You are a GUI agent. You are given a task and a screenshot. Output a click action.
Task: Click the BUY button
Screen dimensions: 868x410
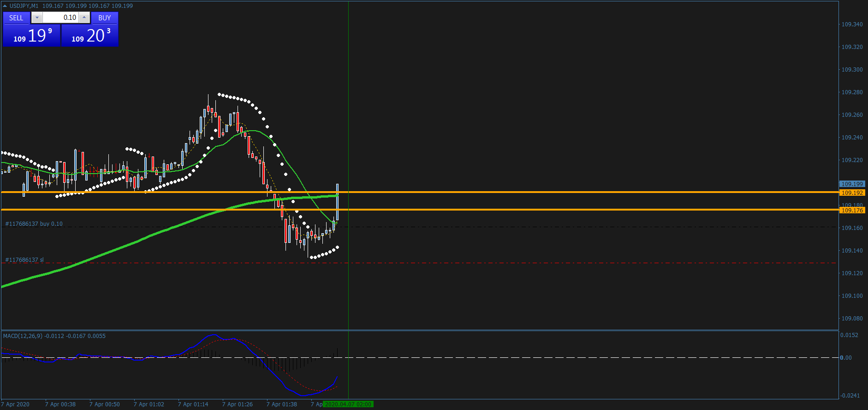click(105, 18)
